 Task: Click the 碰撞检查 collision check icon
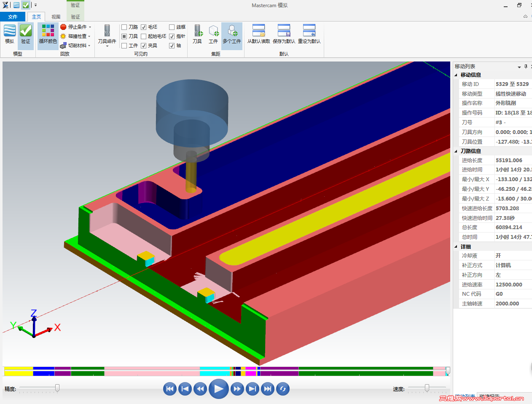pos(63,36)
